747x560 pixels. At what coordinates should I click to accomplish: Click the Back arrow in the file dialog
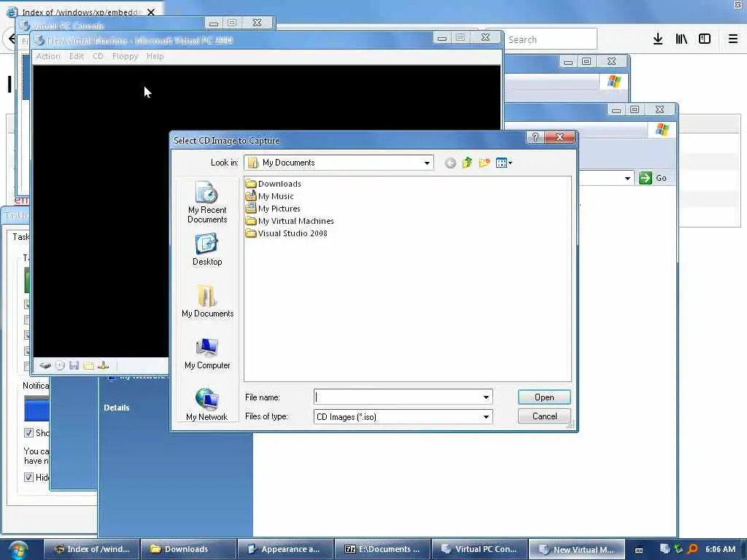(x=450, y=163)
